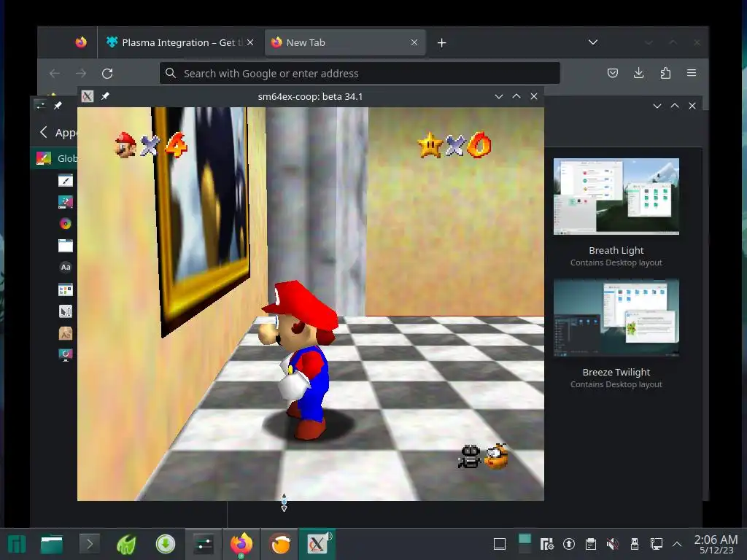
Task: Open the orange swirl taskbar app
Action: click(x=280, y=544)
